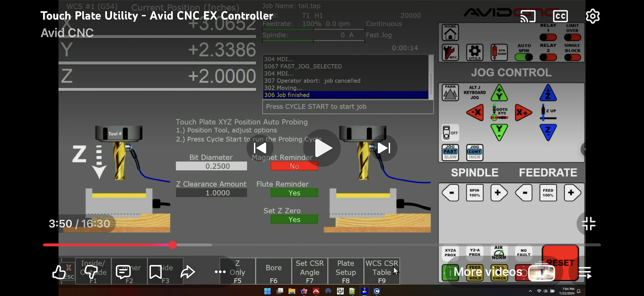Toggle the Relay 1 switch
Image resolution: width=644 pixels, height=296 pixels.
548,37
